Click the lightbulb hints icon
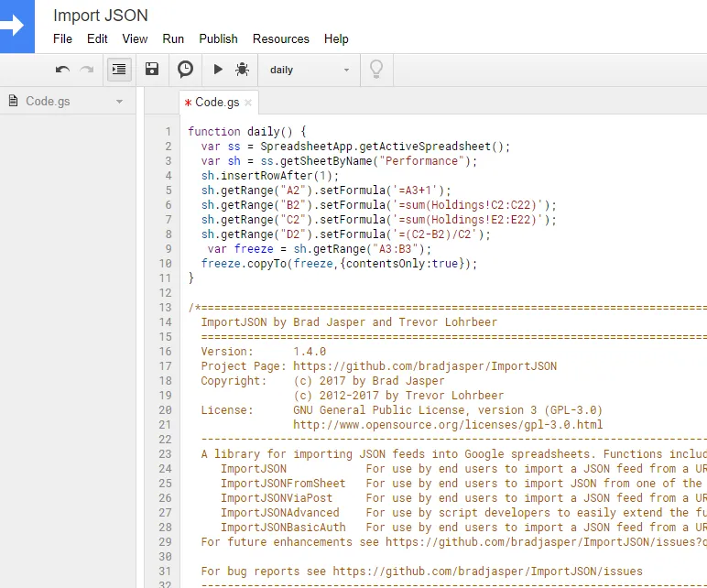The width and height of the screenshot is (707, 588). [x=376, y=70]
